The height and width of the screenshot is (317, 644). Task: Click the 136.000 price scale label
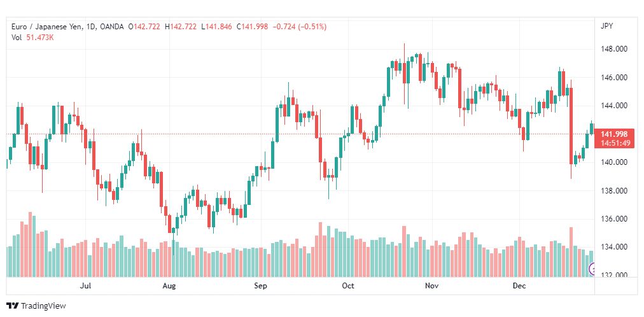(614, 219)
